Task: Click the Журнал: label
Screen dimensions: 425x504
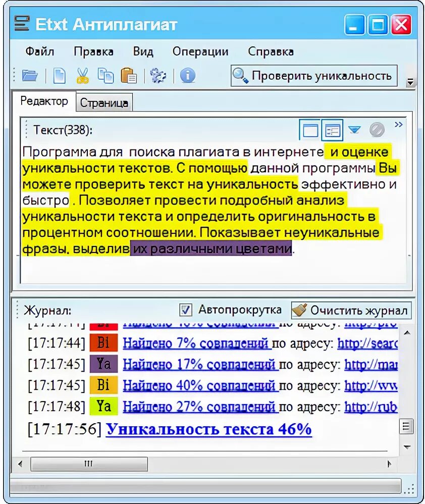Action: tap(47, 311)
